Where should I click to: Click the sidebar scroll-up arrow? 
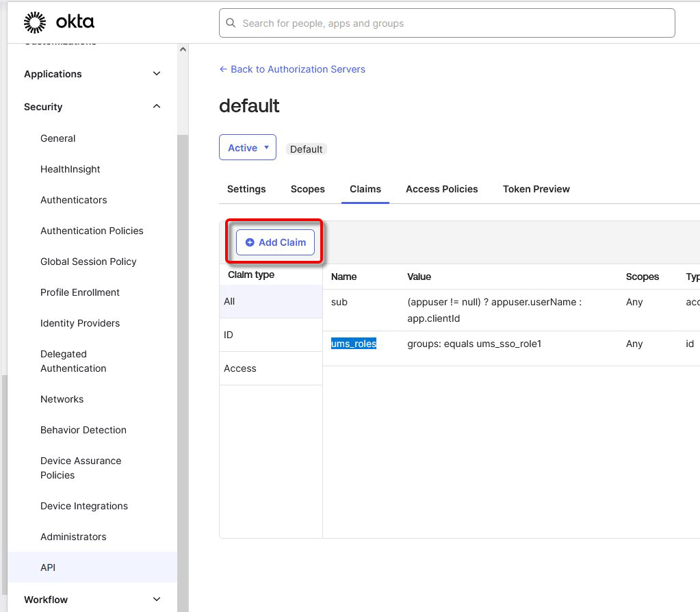[x=183, y=50]
